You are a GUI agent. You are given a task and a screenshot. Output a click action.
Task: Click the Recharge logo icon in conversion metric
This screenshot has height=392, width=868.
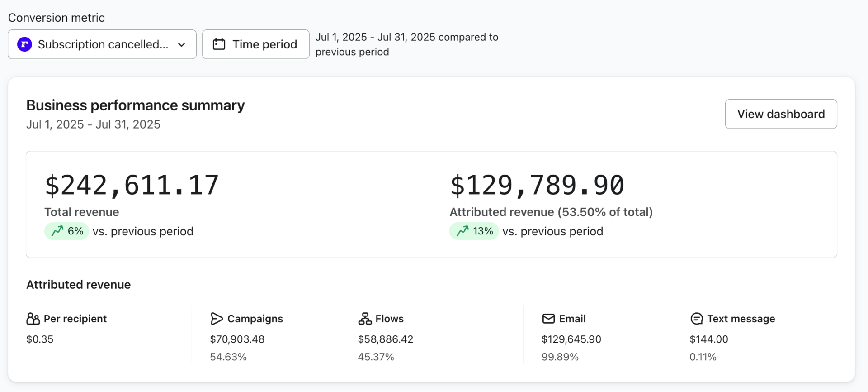click(25, 44)
